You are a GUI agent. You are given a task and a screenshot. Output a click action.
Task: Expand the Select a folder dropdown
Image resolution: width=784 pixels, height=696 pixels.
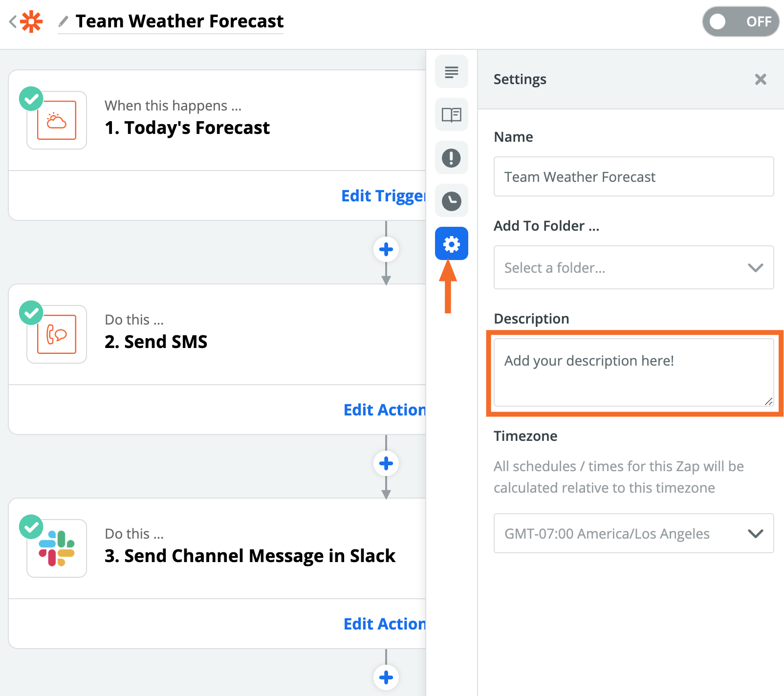(633, 267)
